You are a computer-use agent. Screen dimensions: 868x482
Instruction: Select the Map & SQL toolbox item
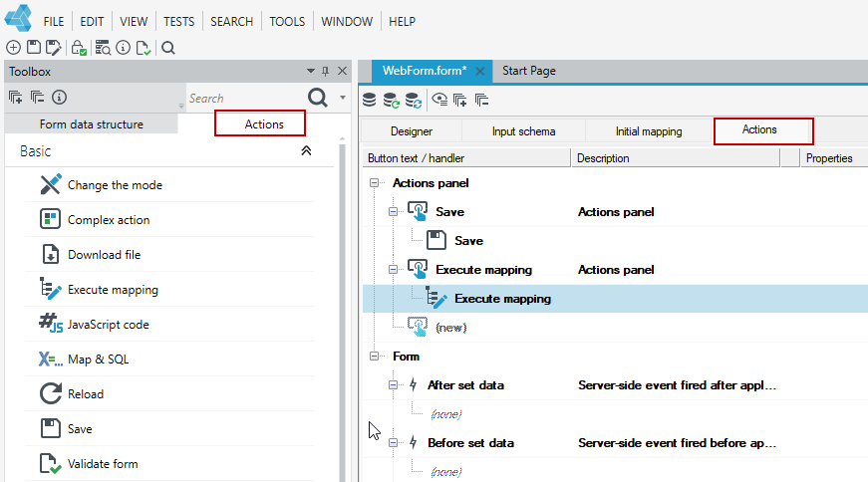point(168,360)
